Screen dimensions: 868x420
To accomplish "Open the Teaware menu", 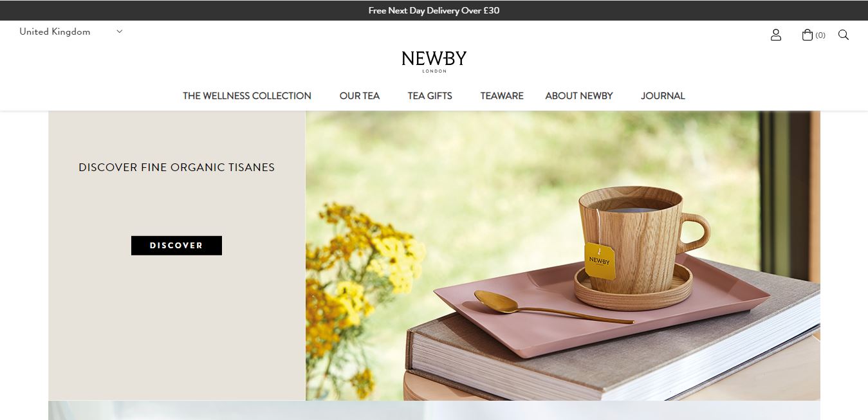I will click(502, 96).
